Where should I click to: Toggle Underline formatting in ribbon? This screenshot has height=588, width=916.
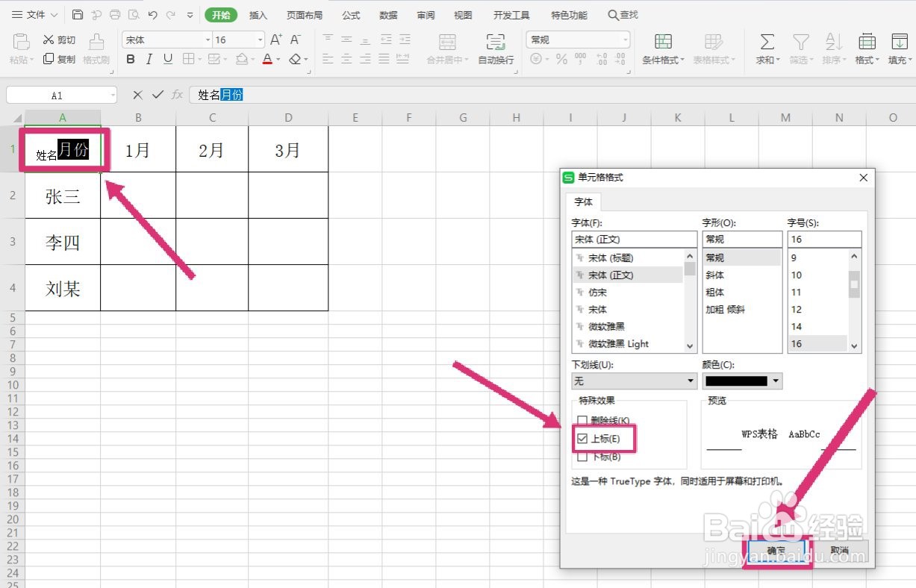(168, 59)
